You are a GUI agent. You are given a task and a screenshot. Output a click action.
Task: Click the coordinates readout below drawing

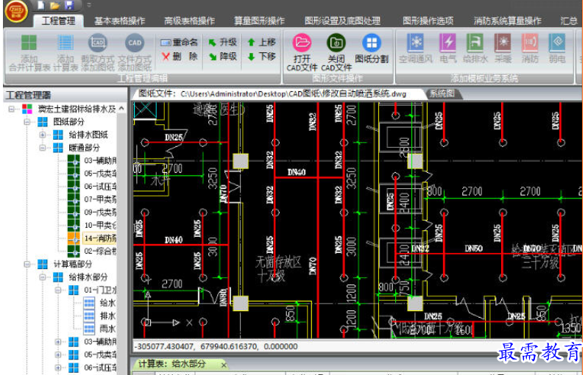pos(216,346)
